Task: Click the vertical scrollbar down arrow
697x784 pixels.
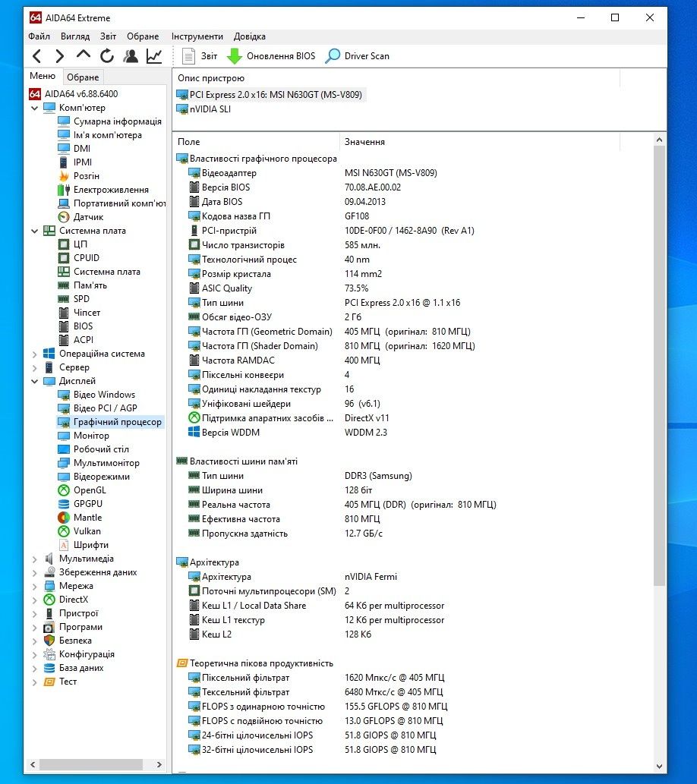Action: tap(659, 766)
